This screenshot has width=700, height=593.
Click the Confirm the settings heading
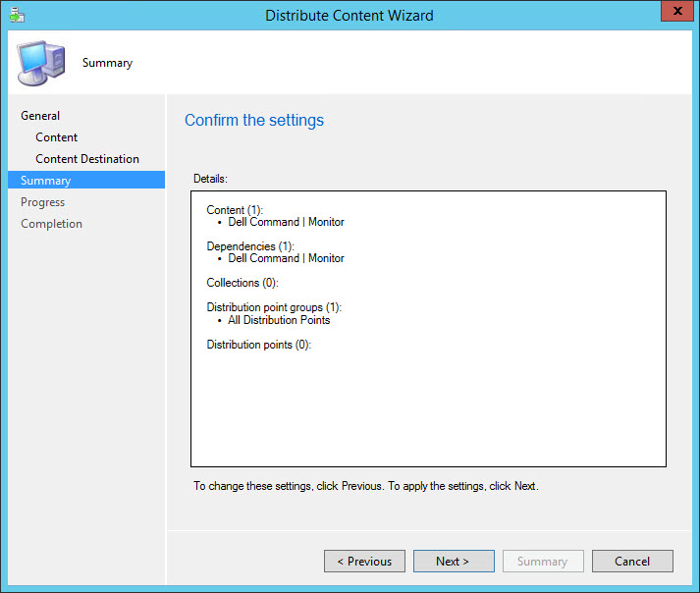click(254, 121)
